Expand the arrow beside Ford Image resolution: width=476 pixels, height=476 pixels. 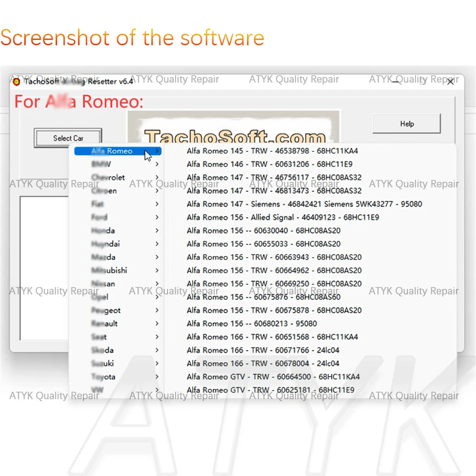click(x=157, y=218)
